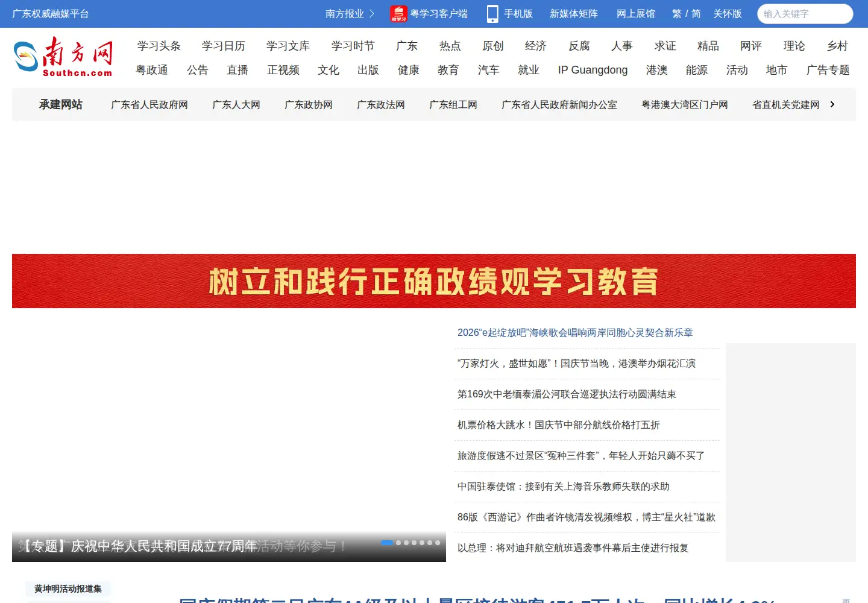Open 以总理 retaliation news article
This screenshot has height=603, width=868.
click(x=573, y=548)
